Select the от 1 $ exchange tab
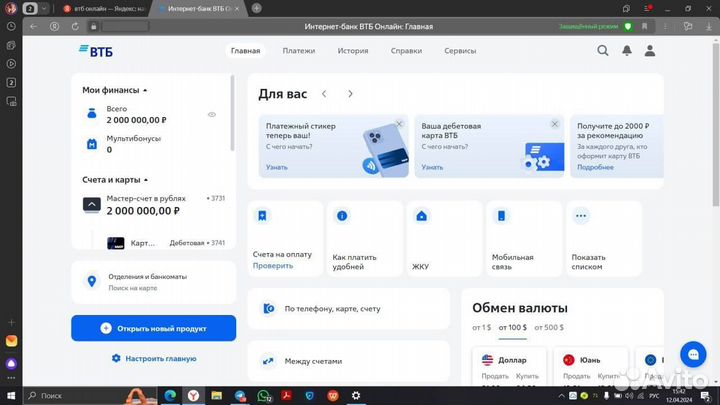Screen dimensions: 720x405 tap(481, 327)
